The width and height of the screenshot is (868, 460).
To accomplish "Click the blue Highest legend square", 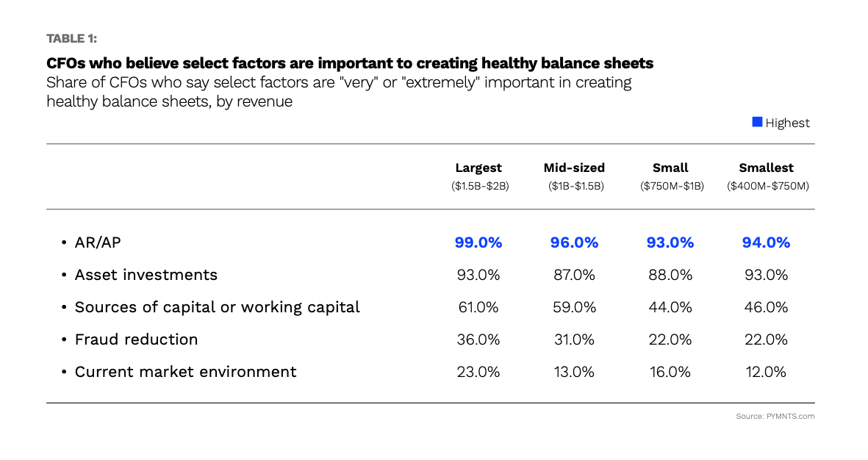I will coord(756,123).
